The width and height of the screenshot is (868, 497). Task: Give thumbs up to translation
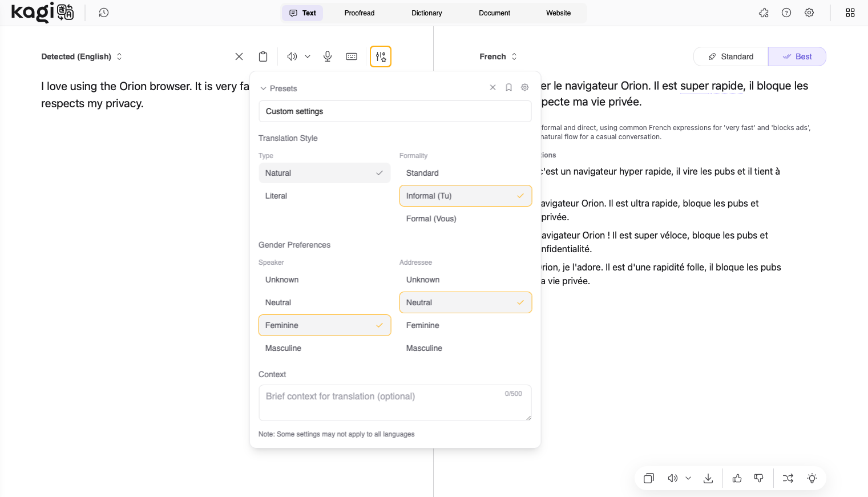737,478
